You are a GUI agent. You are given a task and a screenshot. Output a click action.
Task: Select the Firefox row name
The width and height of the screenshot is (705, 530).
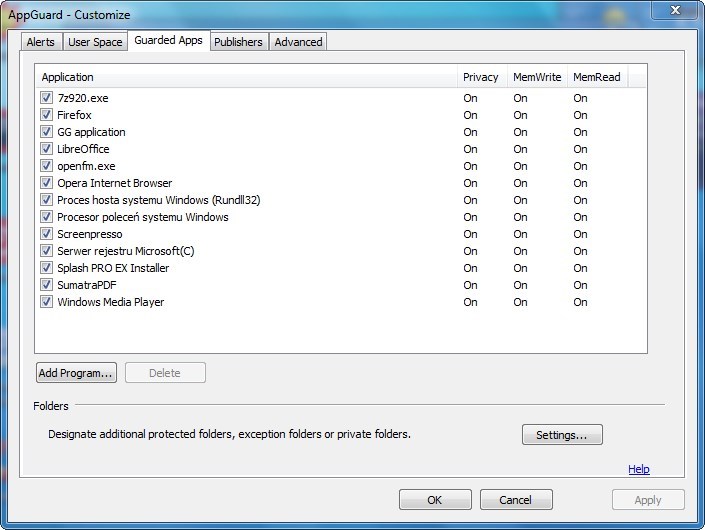74,115
